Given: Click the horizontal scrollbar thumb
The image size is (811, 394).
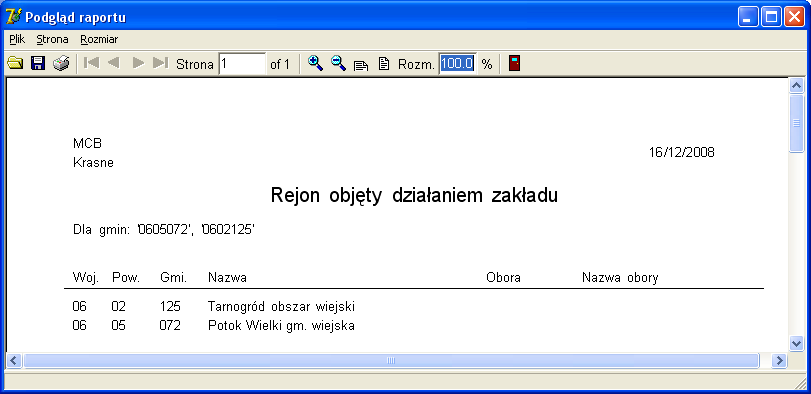Looking at the screenshot, I should (x=391, y=360).
